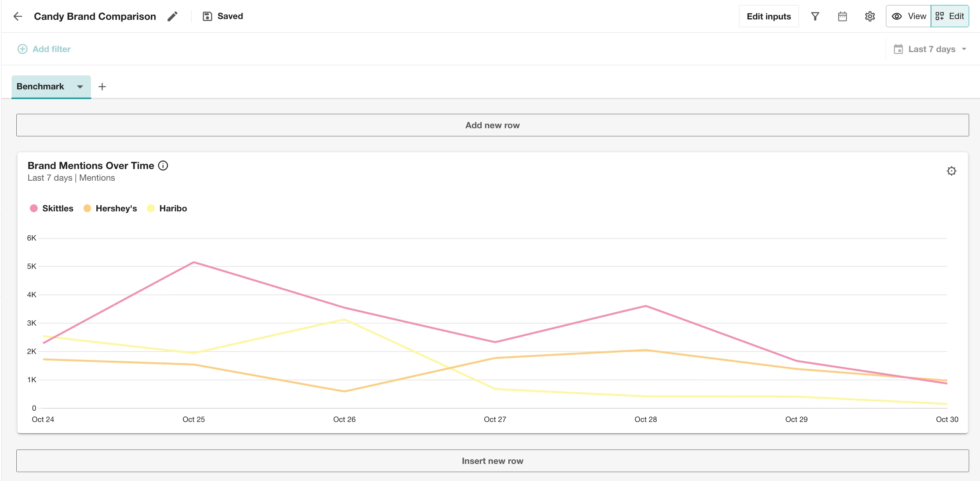Image resolution: width=980 pixels, height=481 pixels.
Task: Toggle Skittles series in legend
Action: coord(58,208)
